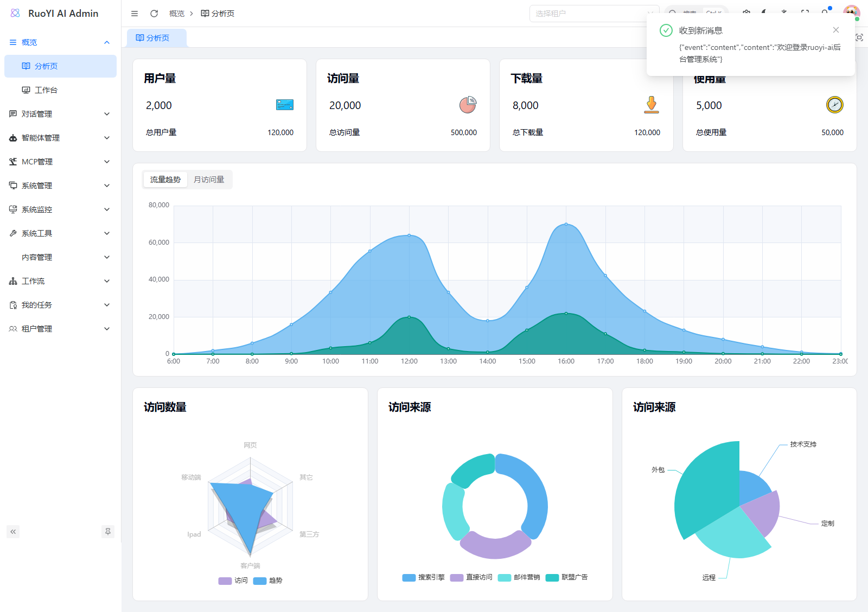Image resolution: width=868 pixels, height=612 pixels.
Task: Expand the 我的任务 menu
Action: click(x=60, y=305)
